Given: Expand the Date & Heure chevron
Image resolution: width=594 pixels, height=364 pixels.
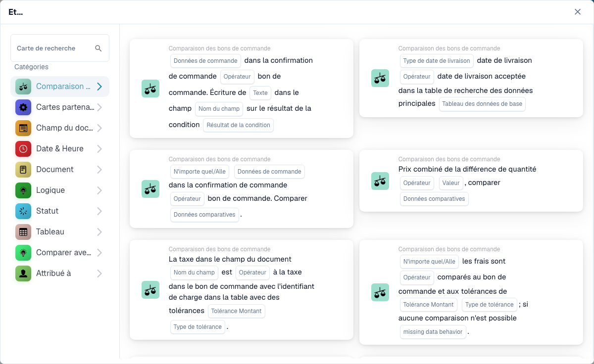Looking at the screenshot, I should tap(99, 149).
